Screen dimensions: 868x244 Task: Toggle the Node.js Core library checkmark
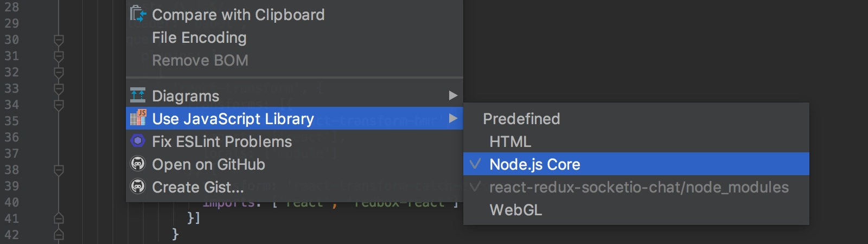[x=475, y=164]
